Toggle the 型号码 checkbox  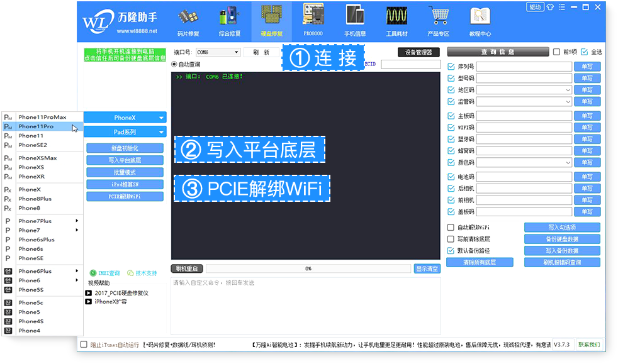tap(451, 79)
